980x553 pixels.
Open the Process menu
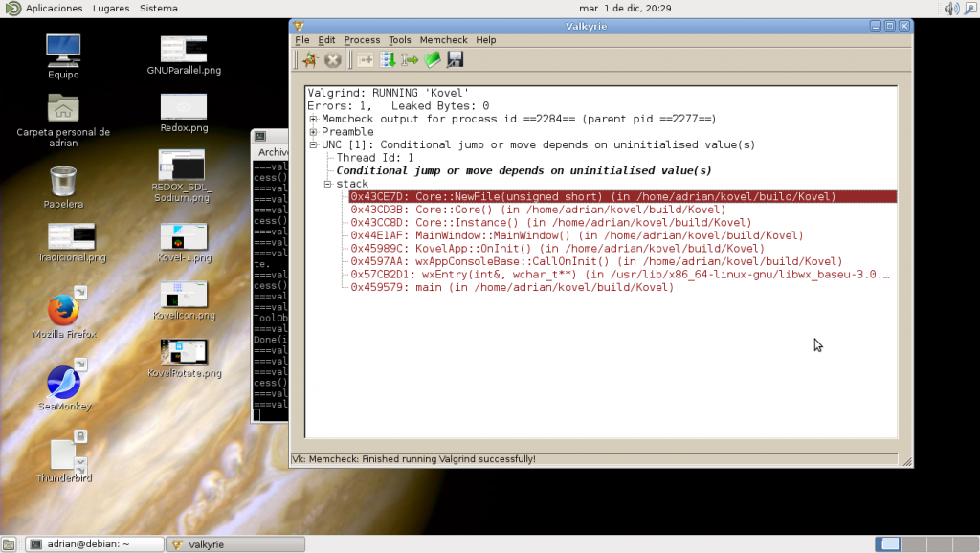click(362, 40)
